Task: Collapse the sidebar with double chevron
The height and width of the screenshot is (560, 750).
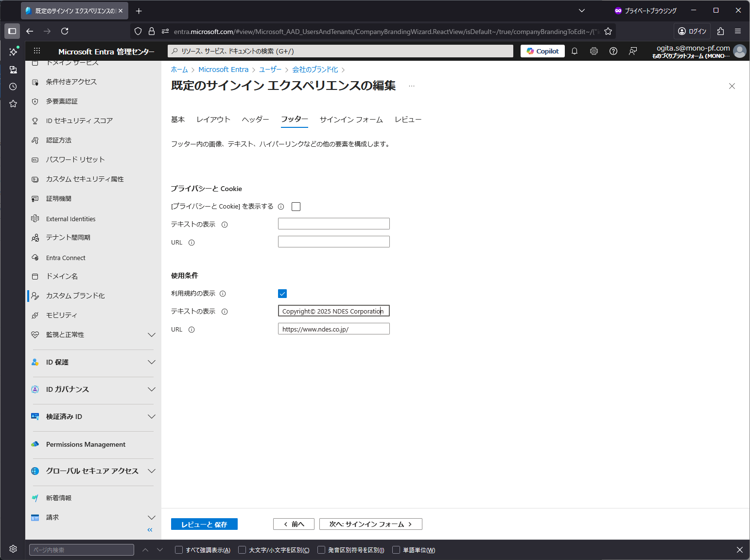Action: (150, 530)
